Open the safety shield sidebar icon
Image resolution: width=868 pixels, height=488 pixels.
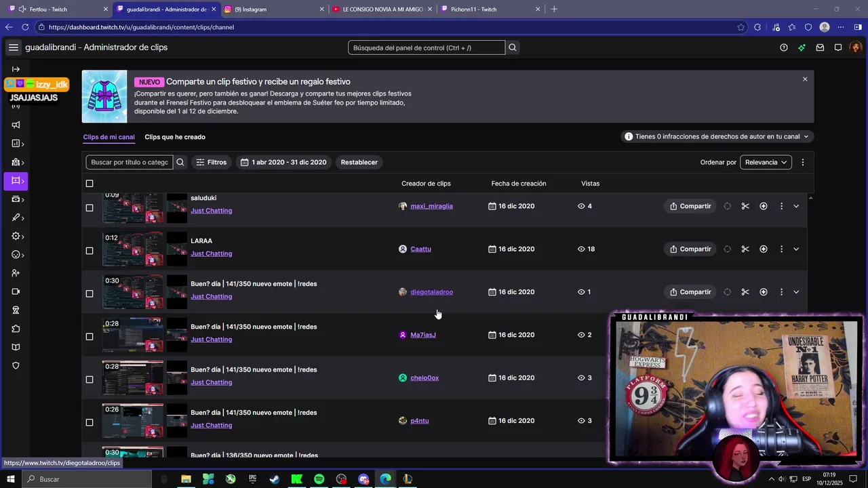pos(16,365)
